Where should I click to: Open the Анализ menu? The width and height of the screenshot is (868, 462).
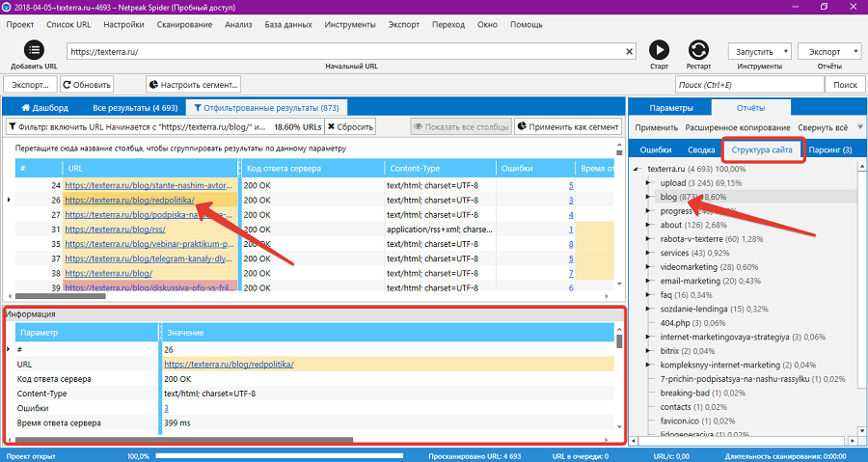tap(238, 24)
